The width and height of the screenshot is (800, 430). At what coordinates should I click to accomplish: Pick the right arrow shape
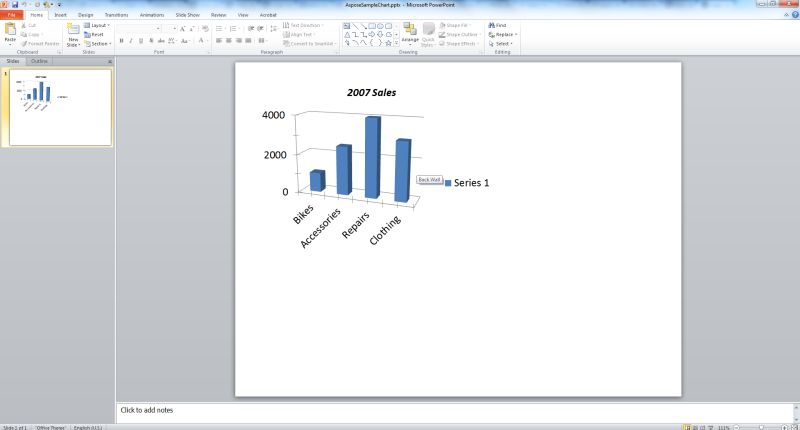[372, 35]
